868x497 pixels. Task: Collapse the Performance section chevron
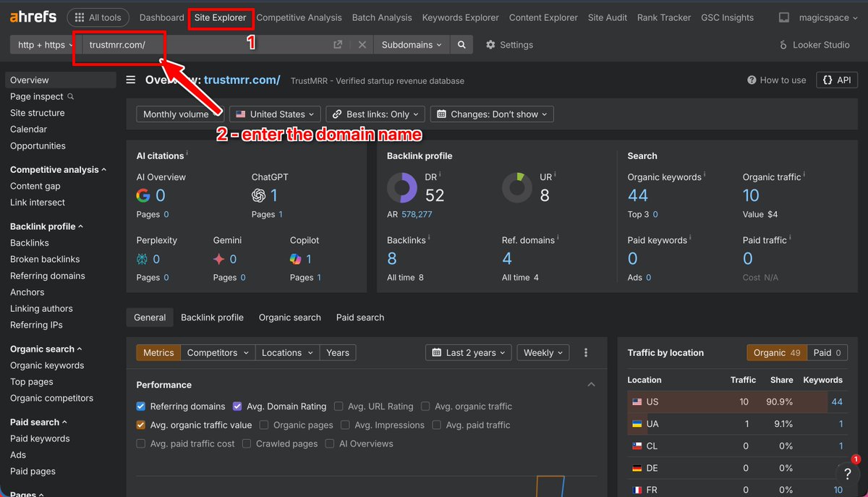[x=591, y=385]
